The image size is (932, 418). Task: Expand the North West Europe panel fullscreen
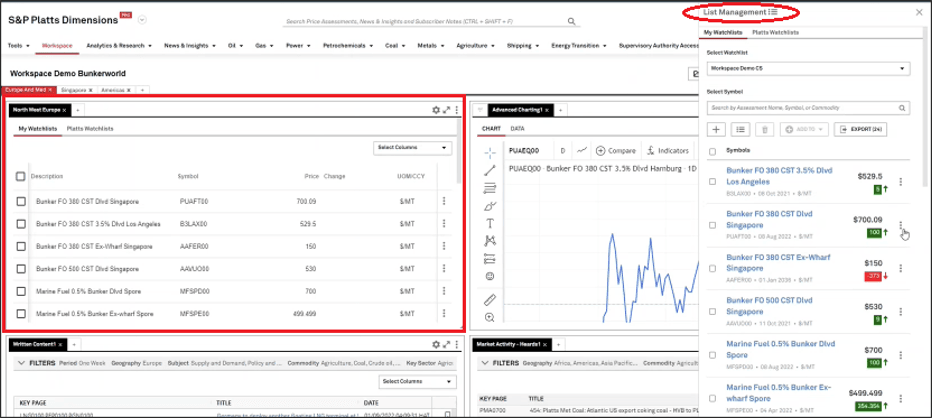[446, 110]
